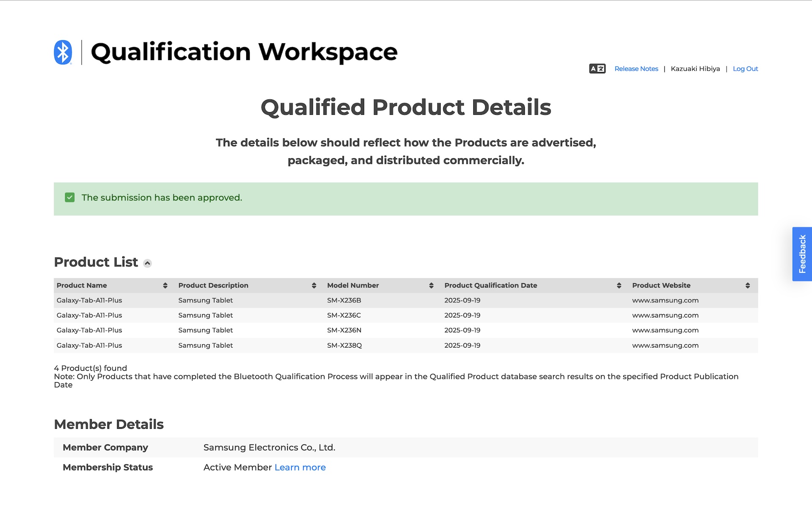Click the Log Out link
The height and width of the screenshot is (508, 812).
click(x=745, y=69)
